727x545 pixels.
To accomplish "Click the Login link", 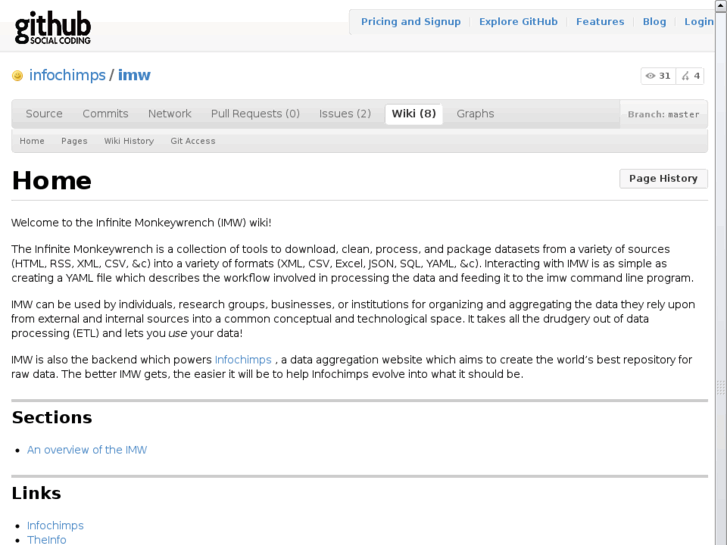I will click(699, 22).
